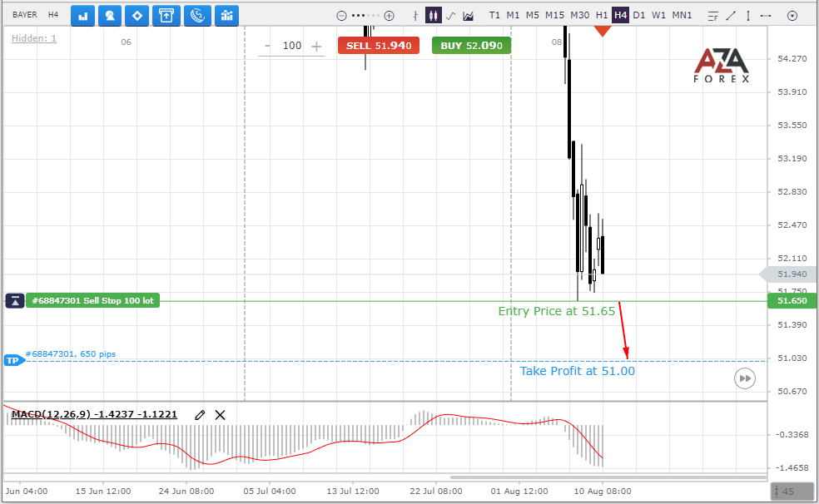Click the lot size field showing 100
819x504 pixels.
point(292,46)
